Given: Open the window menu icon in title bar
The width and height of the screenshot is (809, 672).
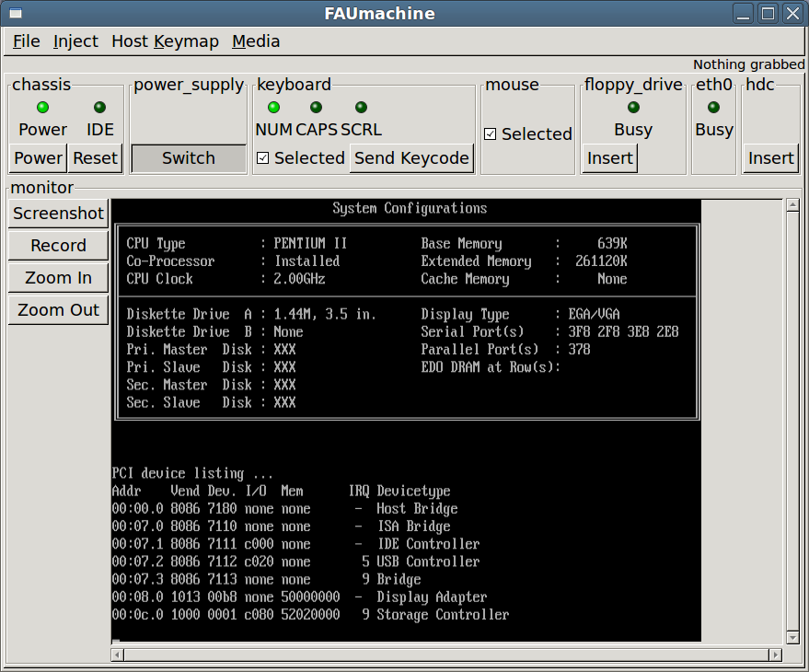Looking at the screenshot, I should click(x=15, y=14).
